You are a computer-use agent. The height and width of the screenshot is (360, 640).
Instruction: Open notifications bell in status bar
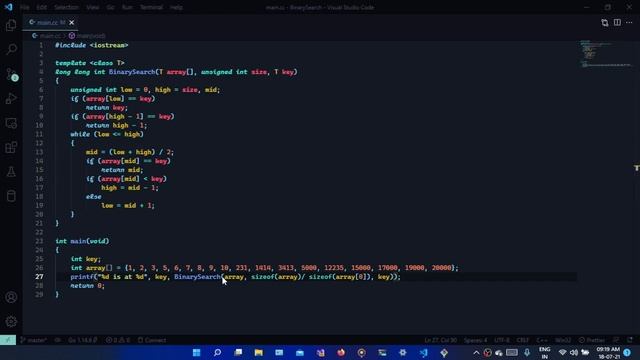(630, 340)
